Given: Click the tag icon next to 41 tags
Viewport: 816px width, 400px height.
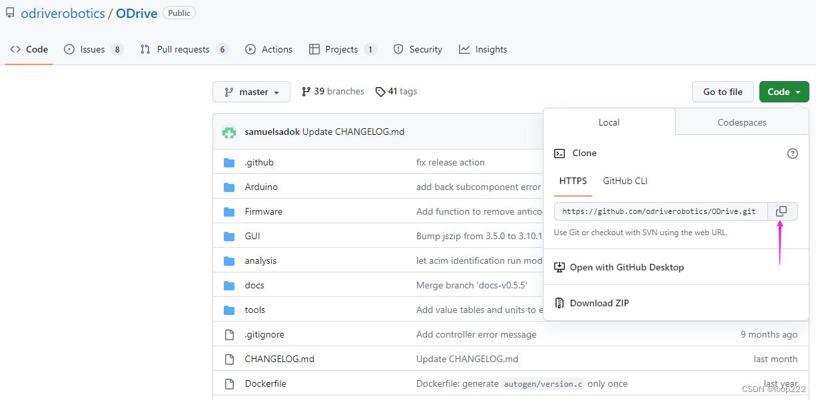Looking at the screenshot, I should 380,92.
